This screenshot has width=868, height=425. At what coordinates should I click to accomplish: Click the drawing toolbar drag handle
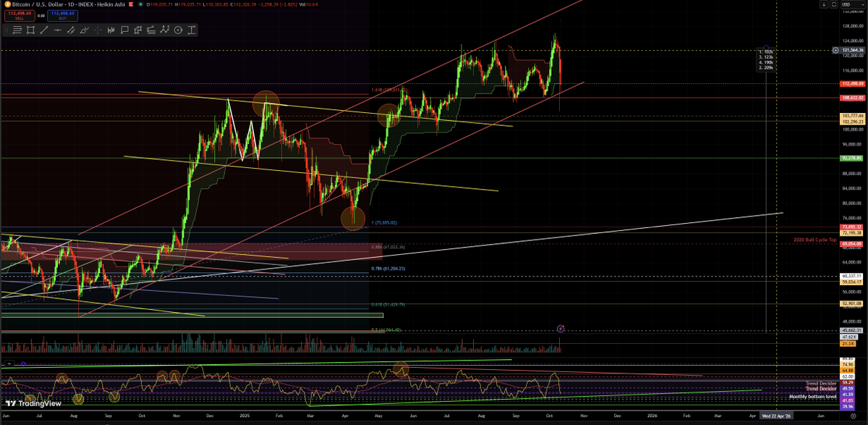point(7,30)
